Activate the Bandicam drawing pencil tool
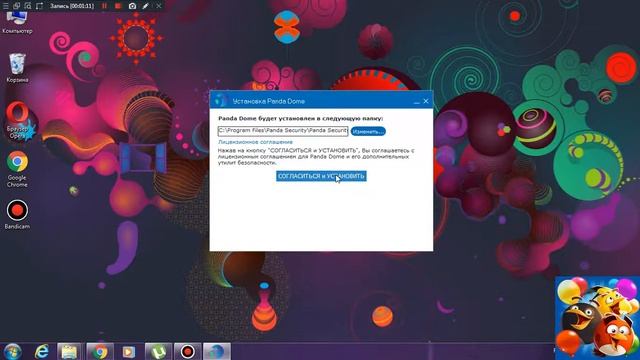This screenshot has height=360, width=640. [145, 6]
